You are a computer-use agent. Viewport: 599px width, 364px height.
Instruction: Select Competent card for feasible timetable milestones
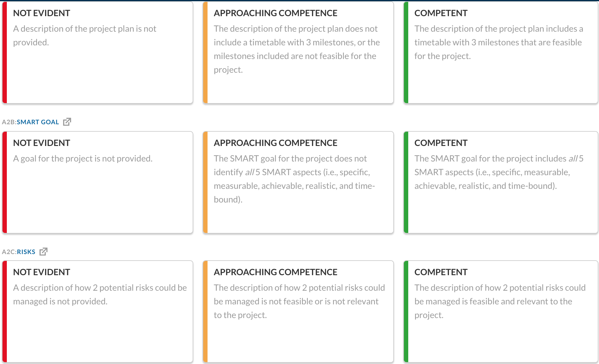point(501,52)
